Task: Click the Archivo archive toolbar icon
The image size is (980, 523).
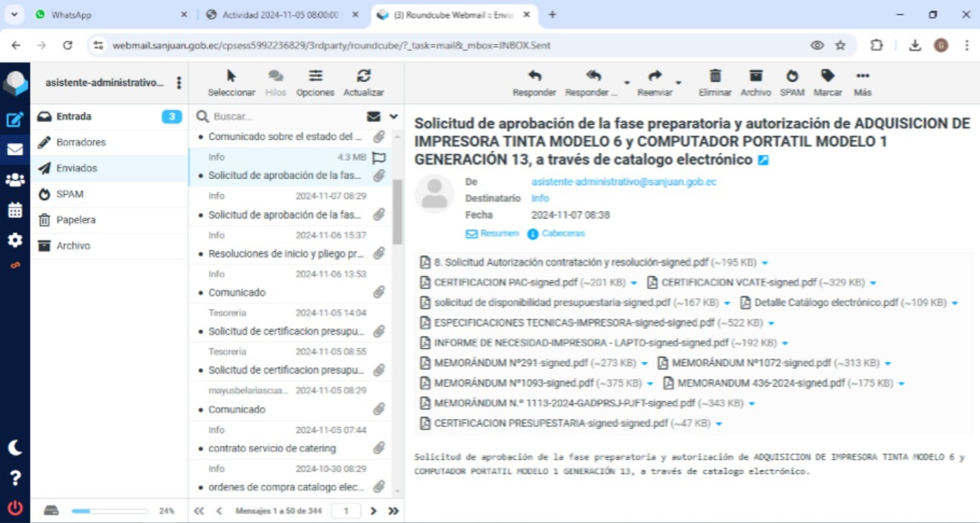Action: tap(755, 77)
